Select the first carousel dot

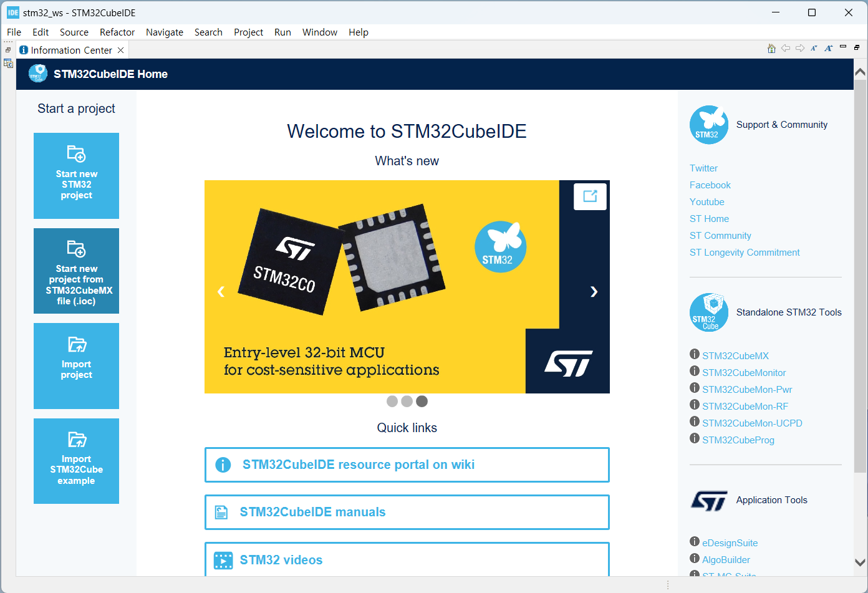392,401
